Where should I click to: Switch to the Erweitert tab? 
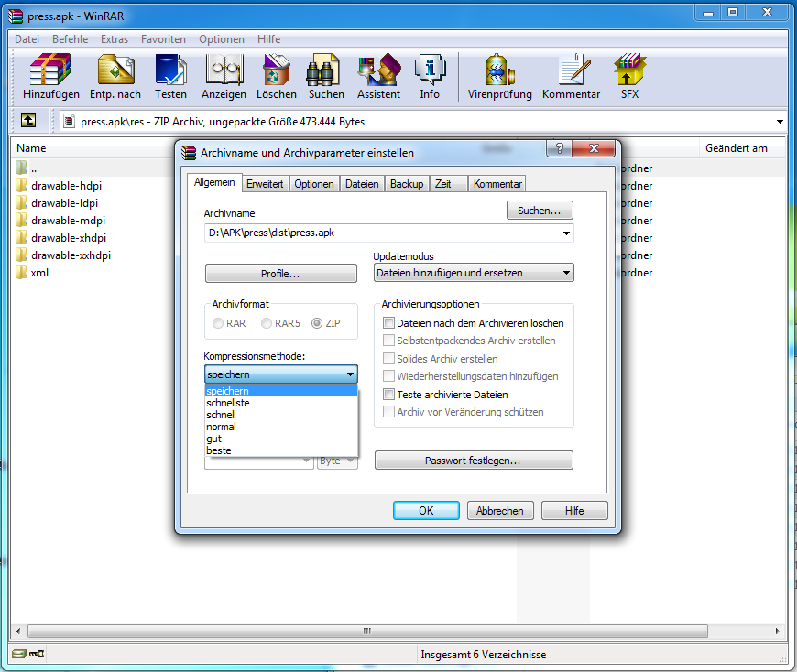pos(266,184)
